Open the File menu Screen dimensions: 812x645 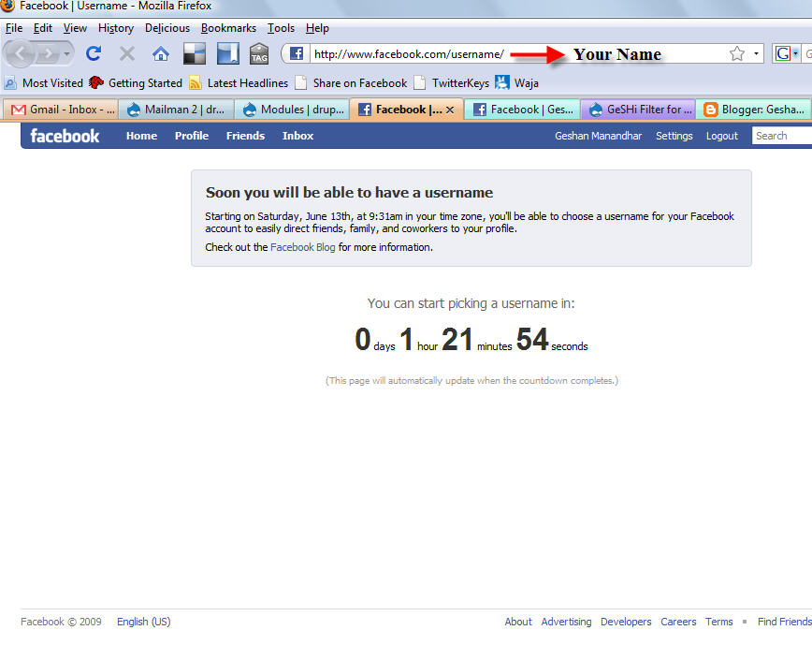pyautogui.click(x=14, y=28)
